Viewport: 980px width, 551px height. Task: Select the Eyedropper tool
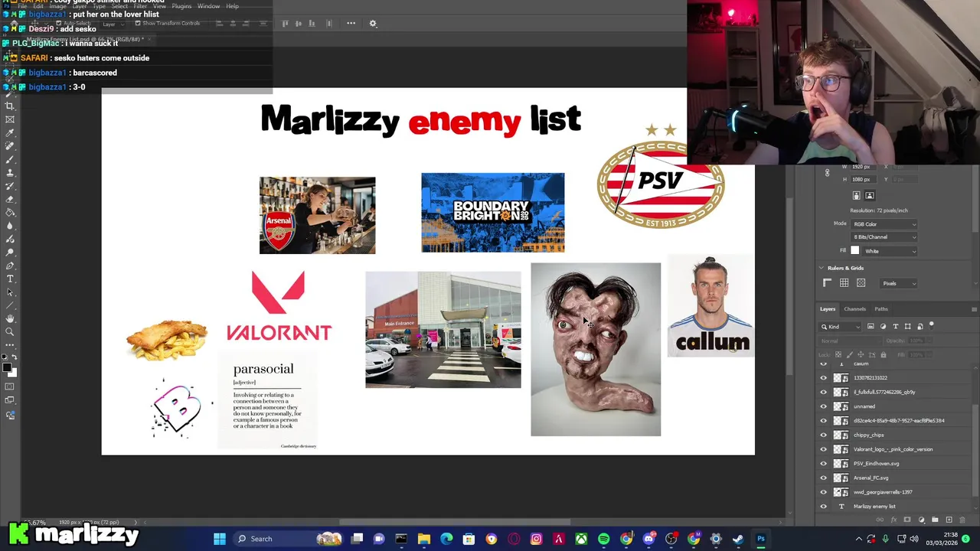[10, 132]
